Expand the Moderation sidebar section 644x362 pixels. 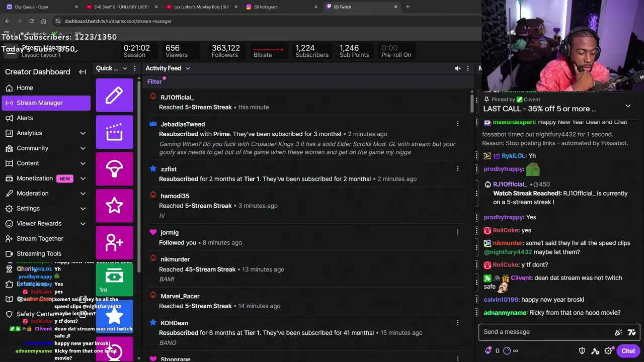click(x=83, y=194)
